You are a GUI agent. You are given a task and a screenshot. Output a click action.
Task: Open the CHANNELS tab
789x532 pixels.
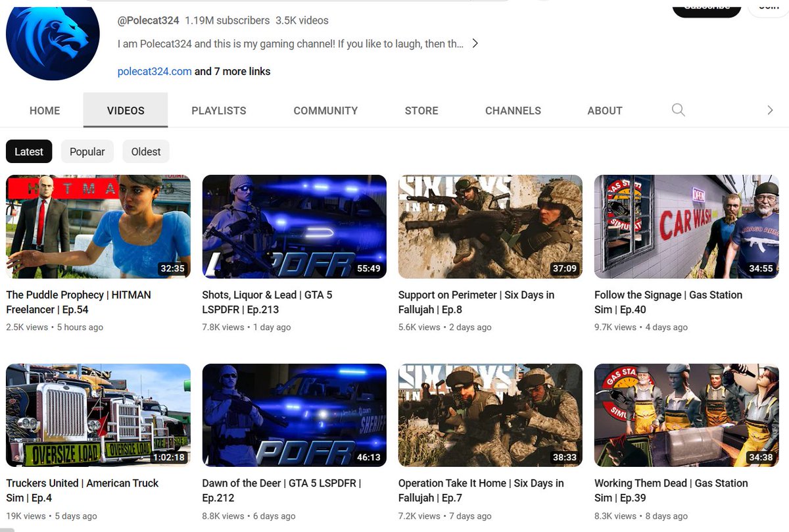tap(513, 110)
